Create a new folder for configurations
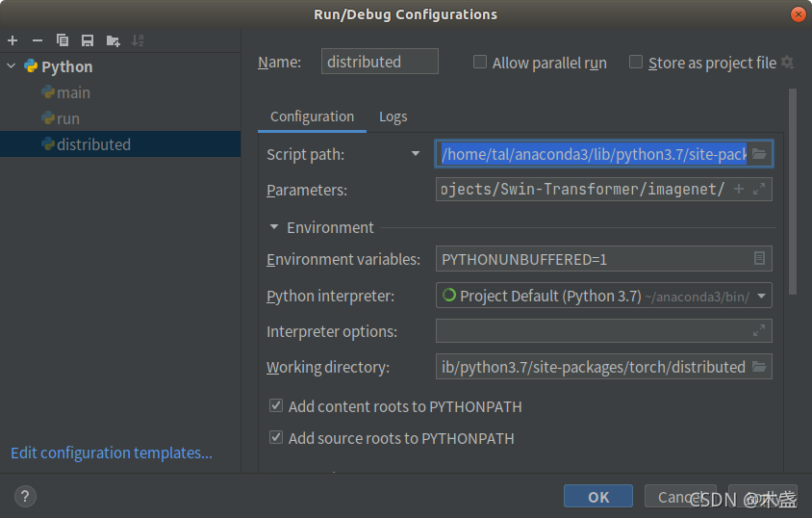 [x=113, y=41]
